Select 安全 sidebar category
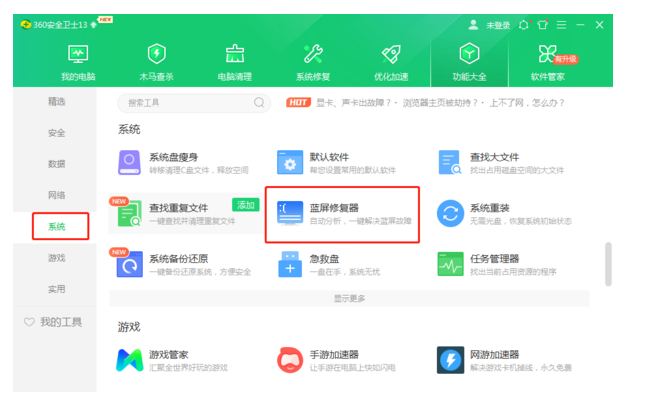This screenshot has height=404, width=662. coord(57,133)
